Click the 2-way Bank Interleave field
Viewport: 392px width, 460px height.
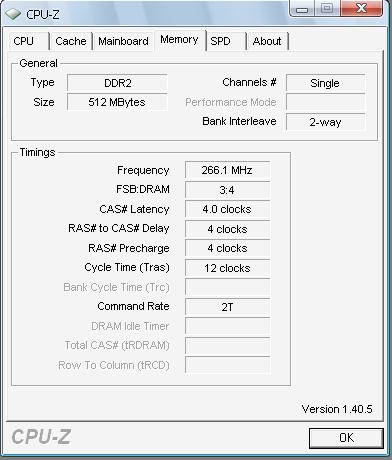click(x=325, y=122)
